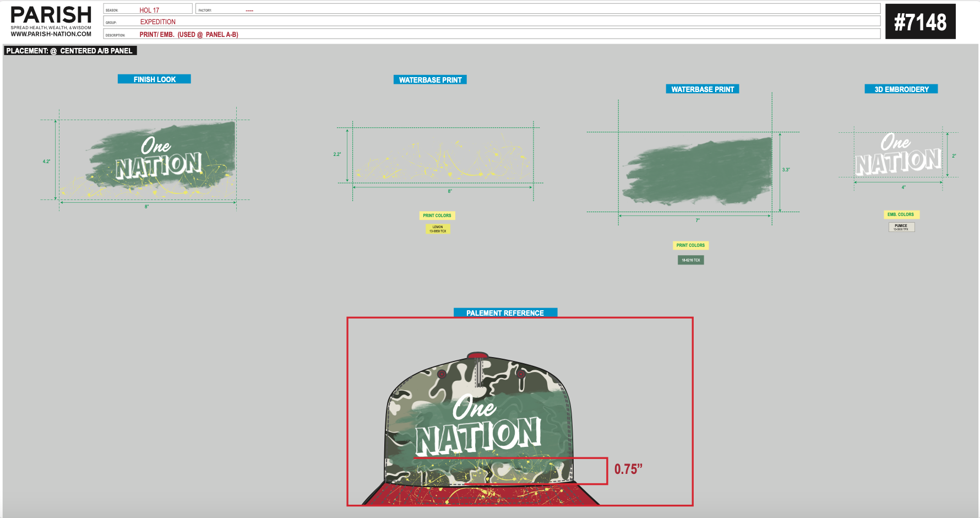980x518 pixels.
Task: Click the yellow PRINT COLORS label
Action: tap(437, 215)
